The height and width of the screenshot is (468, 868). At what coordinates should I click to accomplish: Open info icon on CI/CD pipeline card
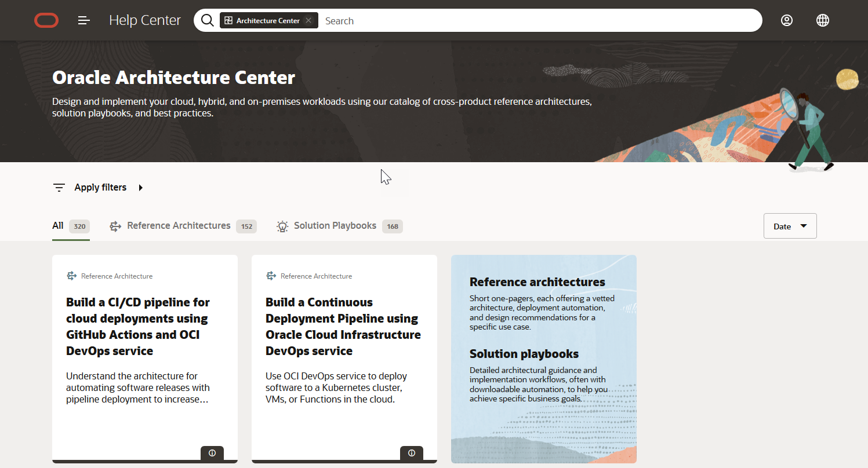point(212,453)
